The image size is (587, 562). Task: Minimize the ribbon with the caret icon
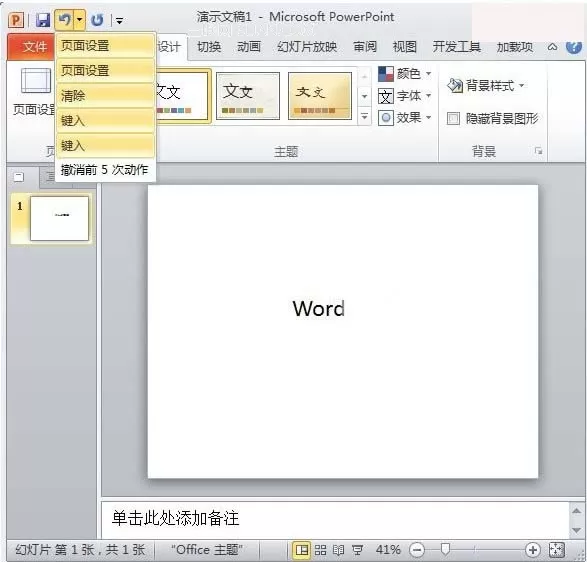[x=552, y=47]
